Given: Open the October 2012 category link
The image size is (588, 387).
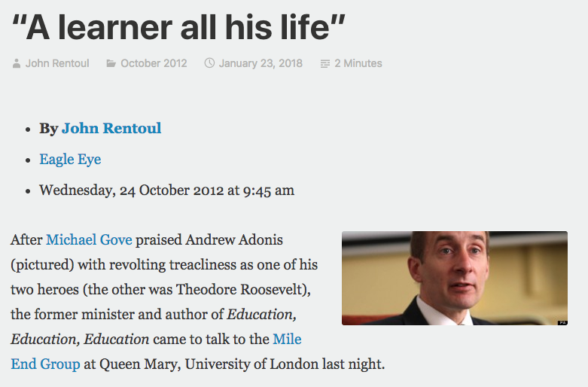Looking at the screenshot, I should pyautogui.click(x=154, y=63).
